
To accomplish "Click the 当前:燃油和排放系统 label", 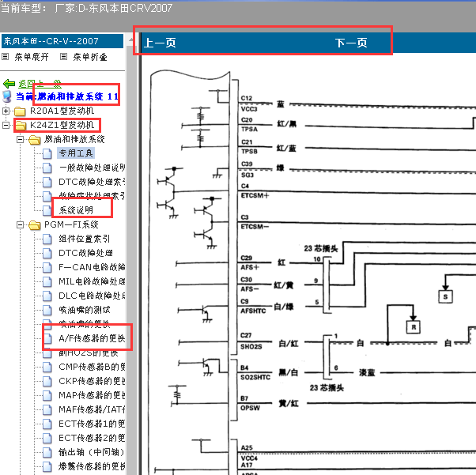I will [x=67, y=96].
